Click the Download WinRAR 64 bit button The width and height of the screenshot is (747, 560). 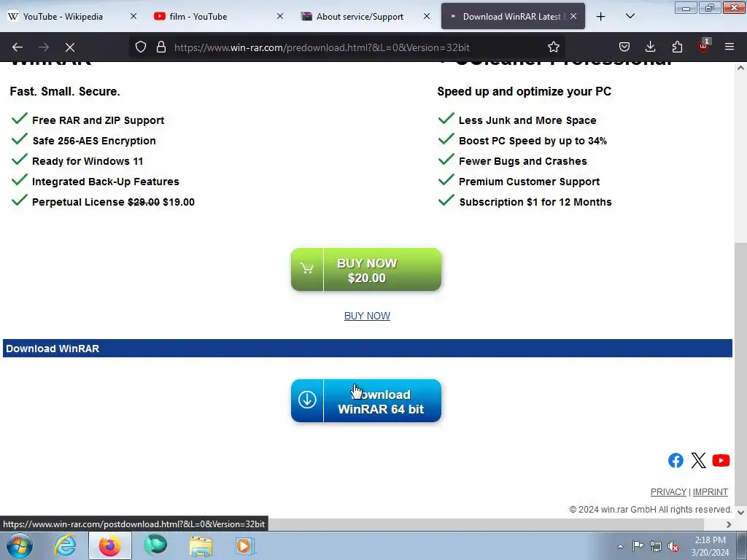coord(366,401)
